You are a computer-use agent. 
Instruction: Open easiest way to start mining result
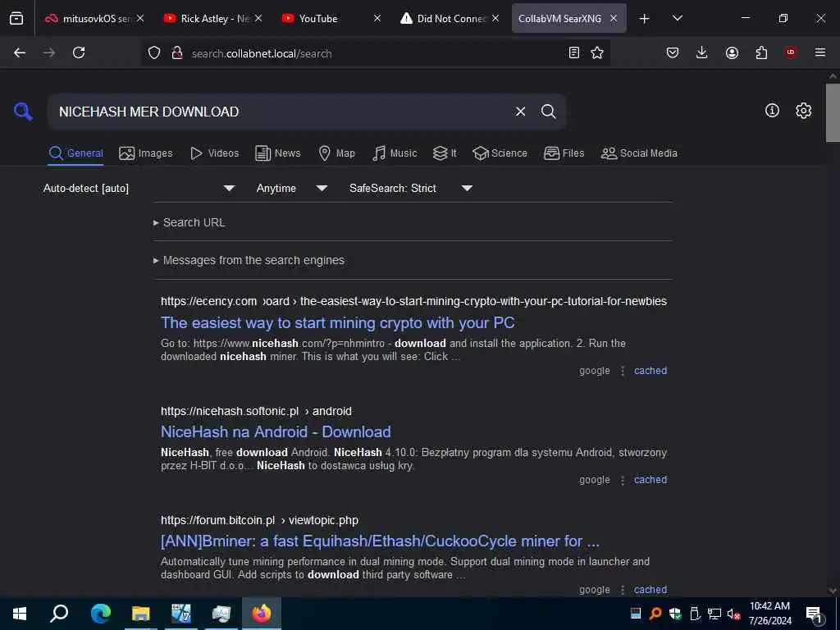click(x=337, y=323)
